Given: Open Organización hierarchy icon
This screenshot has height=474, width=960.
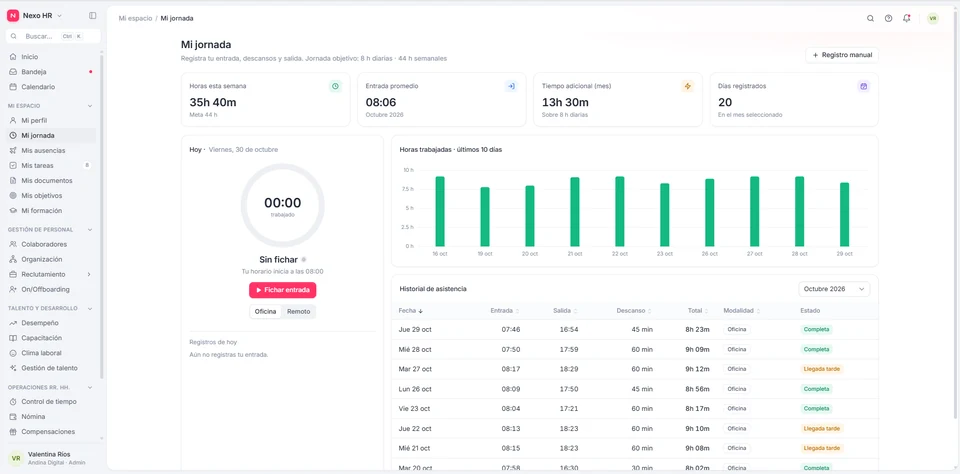Looking at the screenshot, I should pyautogui.click(x=13, y=259).
